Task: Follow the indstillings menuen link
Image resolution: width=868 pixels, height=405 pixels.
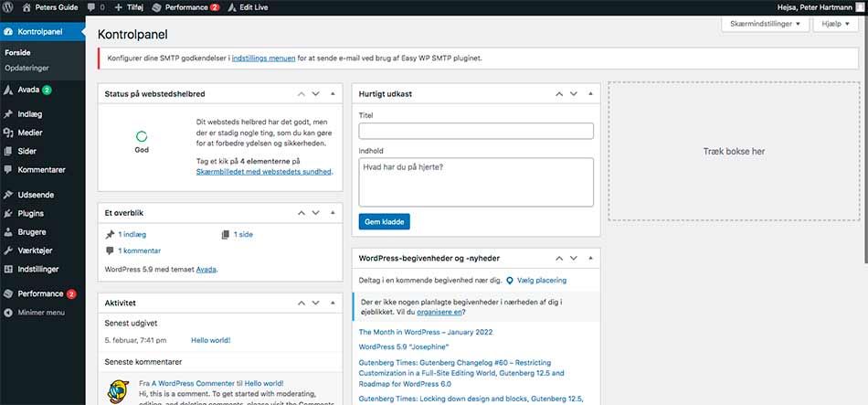Action: point(263,58)
